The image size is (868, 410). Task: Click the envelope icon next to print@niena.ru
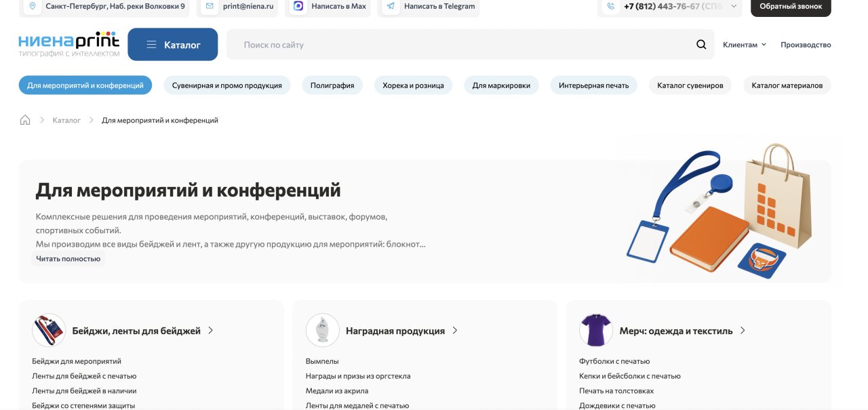point(210,6)
